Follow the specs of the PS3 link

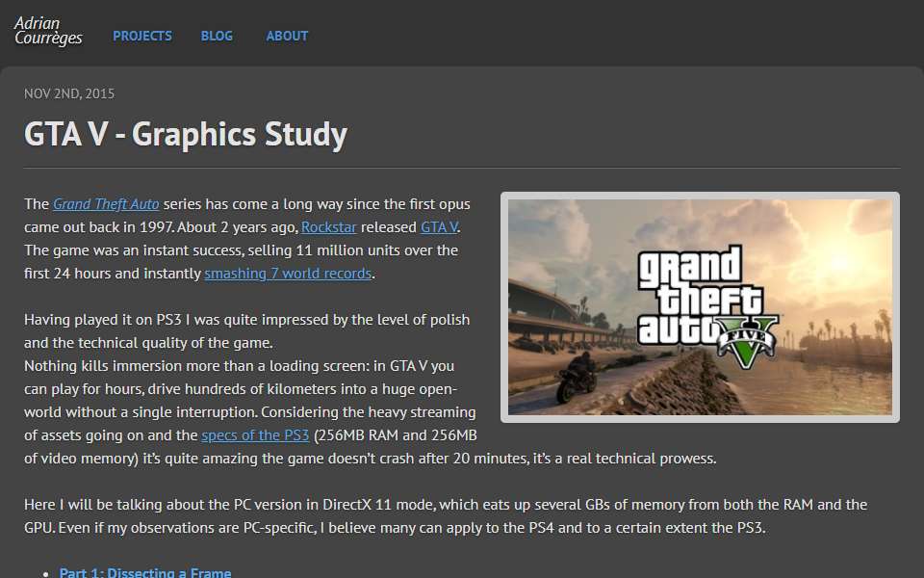point(255,435)
